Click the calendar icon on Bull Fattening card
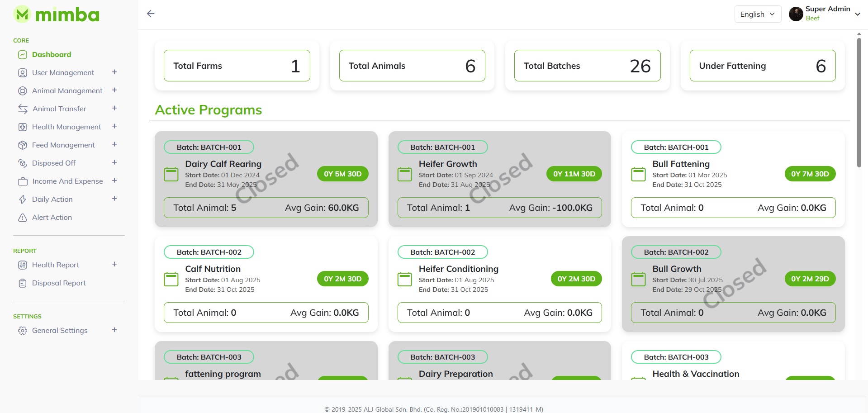The width and height of the screenshot is (868, 413). click(x=638, y=174)
